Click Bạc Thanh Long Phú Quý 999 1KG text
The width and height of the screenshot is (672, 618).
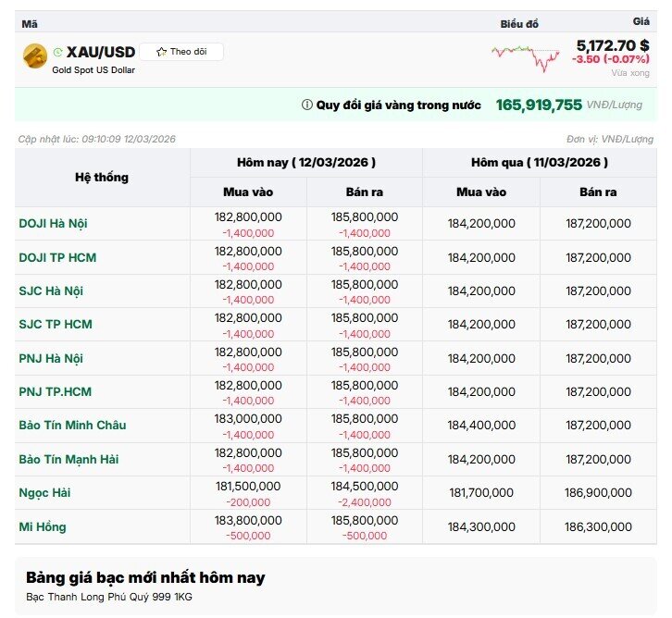pos(109,597)
